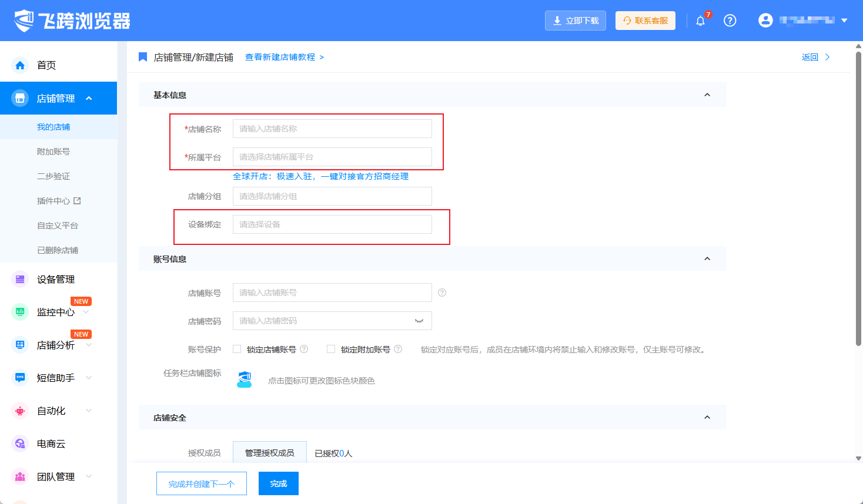Viewport: 863px width, 504px height.
Task: Click the notification bell icon
Action: 700,21
